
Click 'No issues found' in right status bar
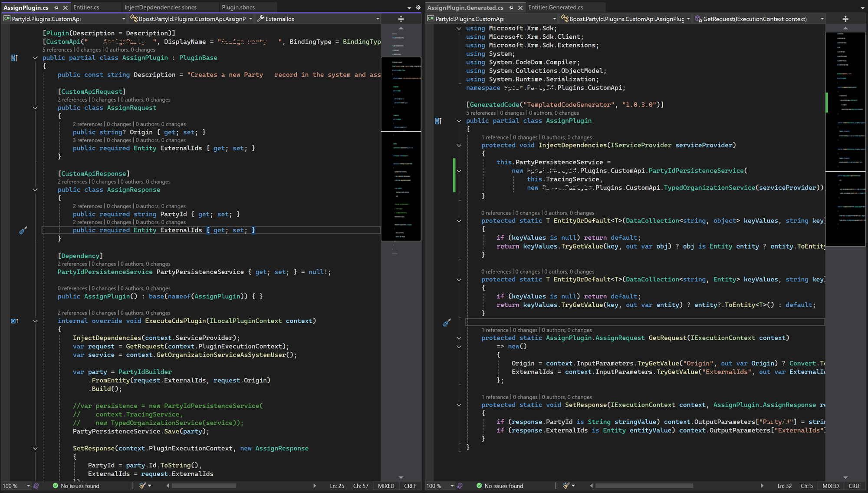(504, 486)
